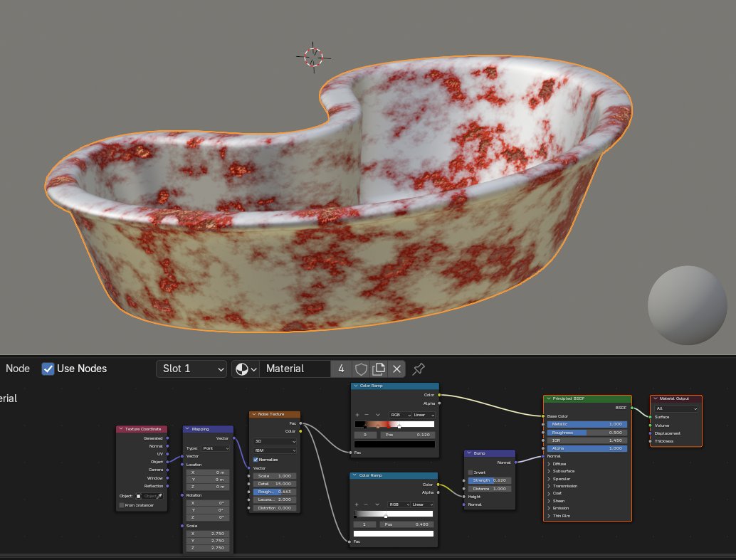The image size is (736, 560).
Task: Click the Bump Strength slider
Action: [x=488, y=481]
